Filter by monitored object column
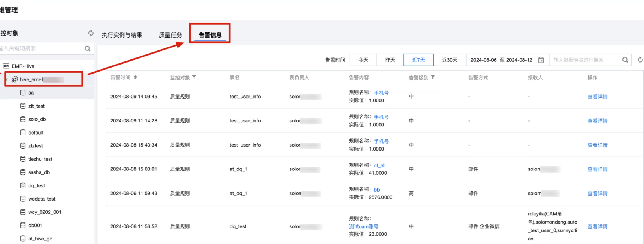This screenshot has height=244, width=644. point(194,77)
